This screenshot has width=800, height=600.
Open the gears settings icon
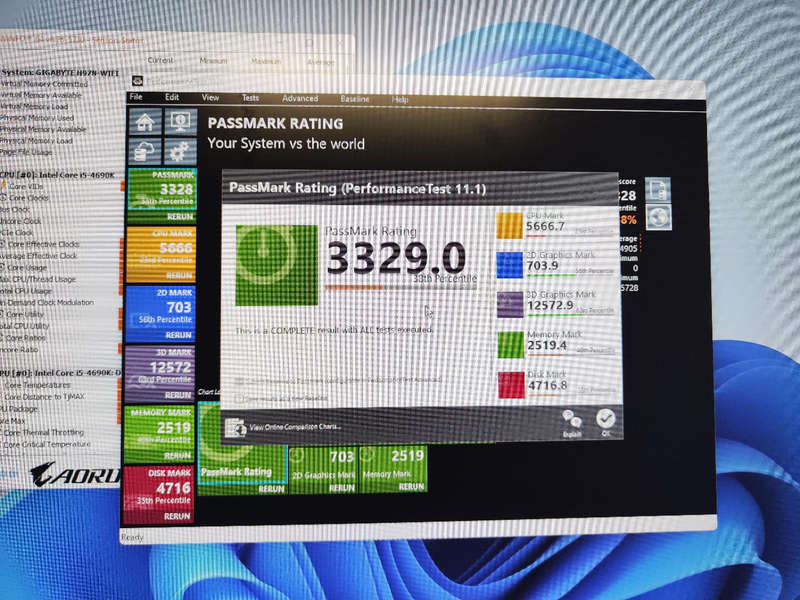tap(181, 152)
